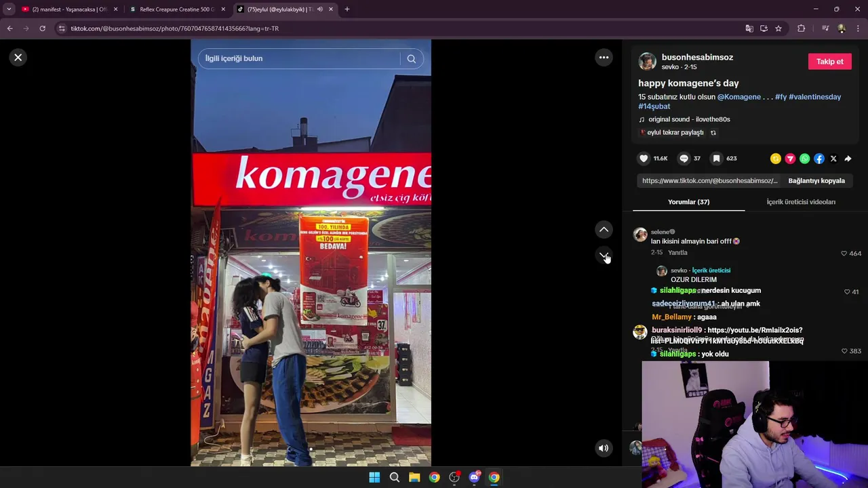Click the "eylul tekrar paylaştı" label
The width and height of the screenshot is (868, 488).
[675, 133]
